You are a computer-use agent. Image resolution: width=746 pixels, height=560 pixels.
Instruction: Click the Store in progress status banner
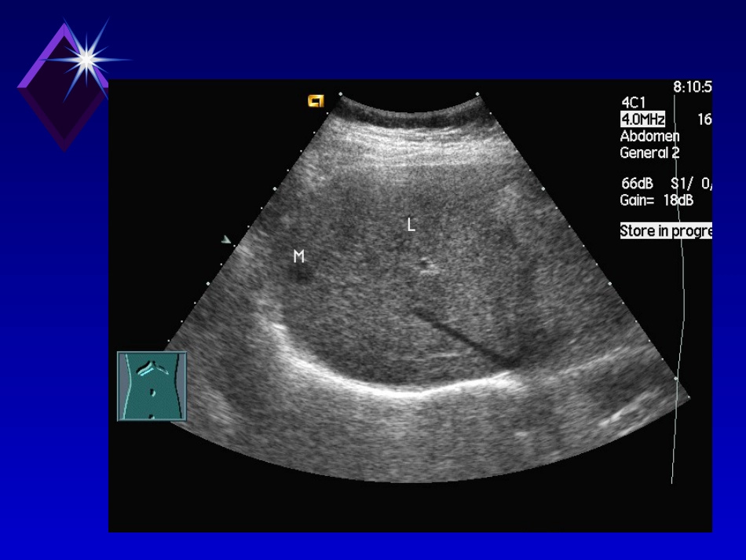[666, 231]
